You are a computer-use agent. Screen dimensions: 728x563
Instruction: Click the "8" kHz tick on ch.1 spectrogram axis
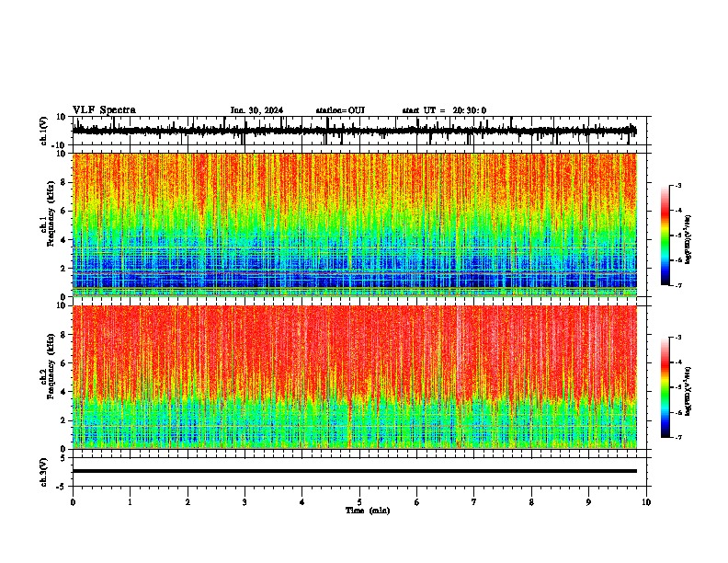coord(64,182)
